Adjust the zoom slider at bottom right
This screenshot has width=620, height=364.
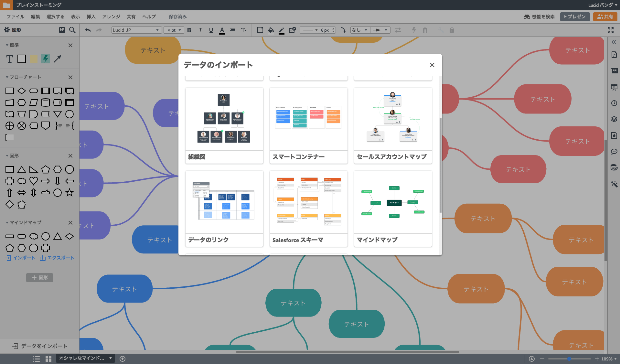[x=569, y=359]
